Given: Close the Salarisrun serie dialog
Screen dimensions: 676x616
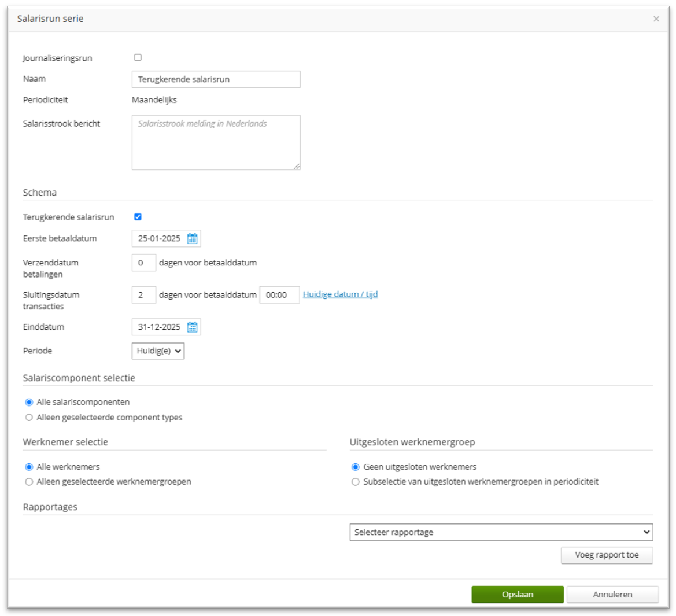Looking at the screenshot, I should click(657, 19).
